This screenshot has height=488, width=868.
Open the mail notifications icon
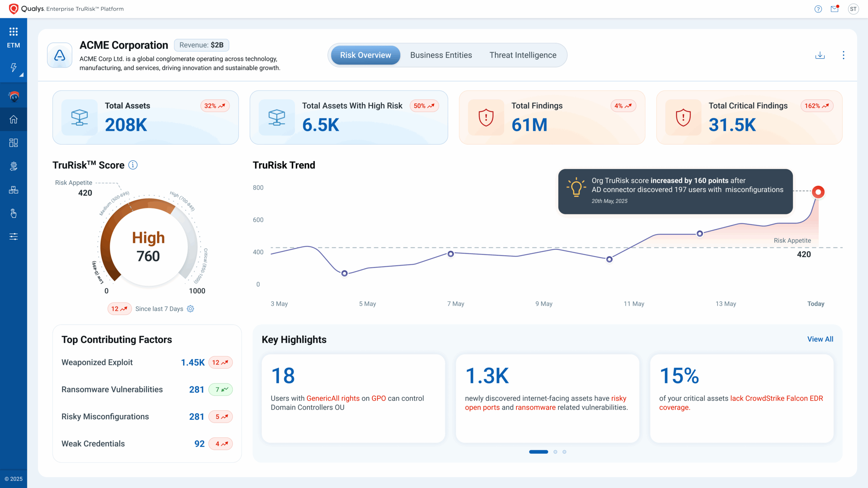[834, 9]
